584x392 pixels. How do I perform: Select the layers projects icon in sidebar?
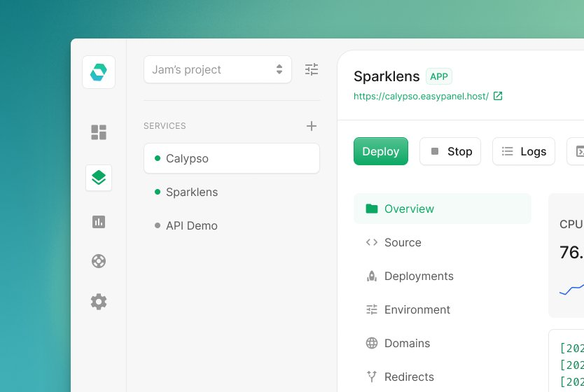99,178
